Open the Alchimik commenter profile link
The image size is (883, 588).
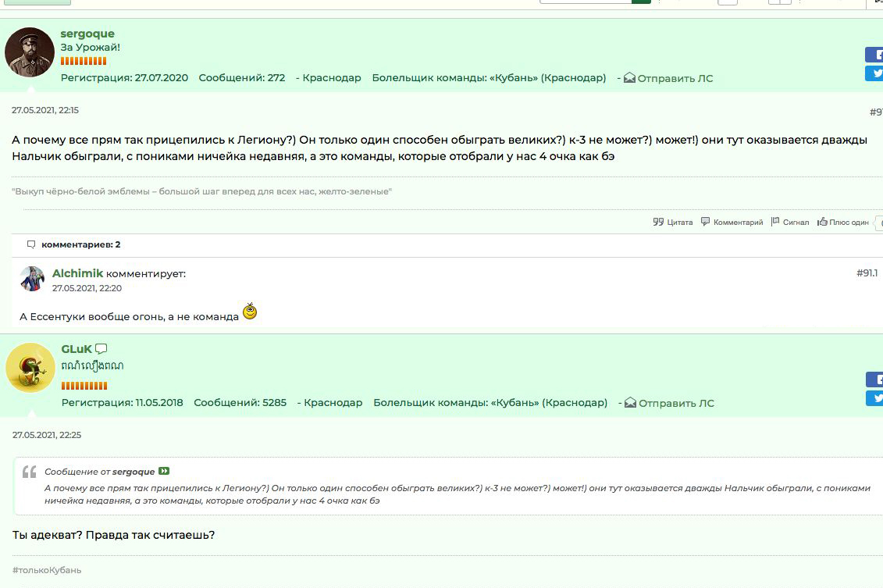[77, 273]
